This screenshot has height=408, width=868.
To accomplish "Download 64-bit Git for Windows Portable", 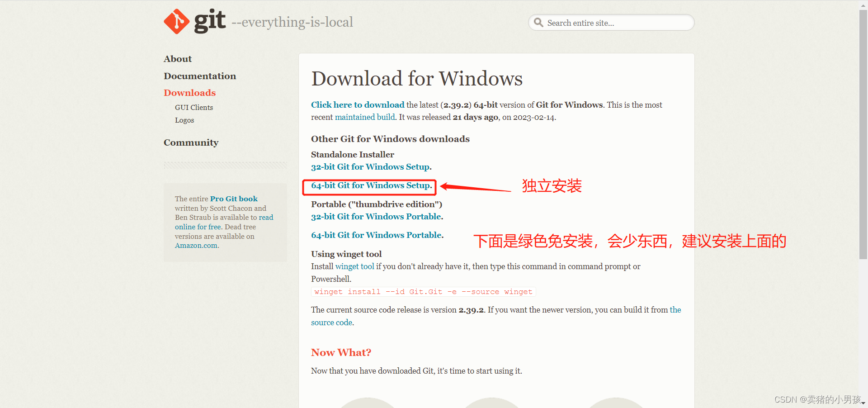I will (x=376, y=235).
